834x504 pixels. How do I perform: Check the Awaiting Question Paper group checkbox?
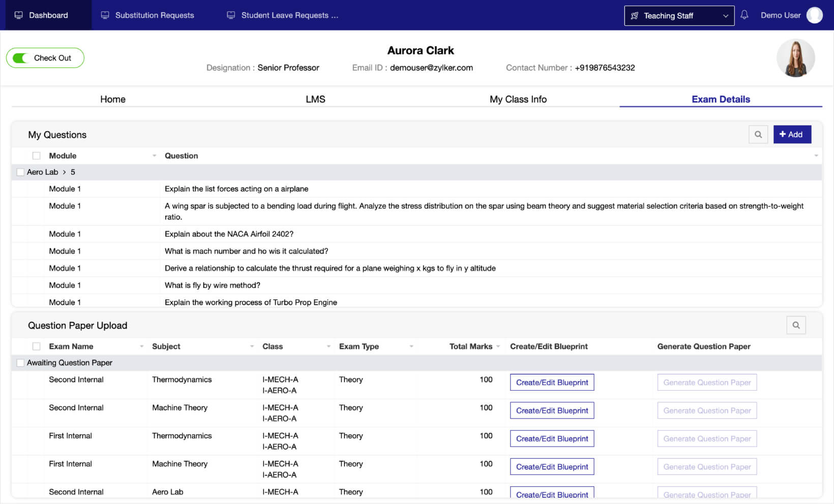pos(20,363)
